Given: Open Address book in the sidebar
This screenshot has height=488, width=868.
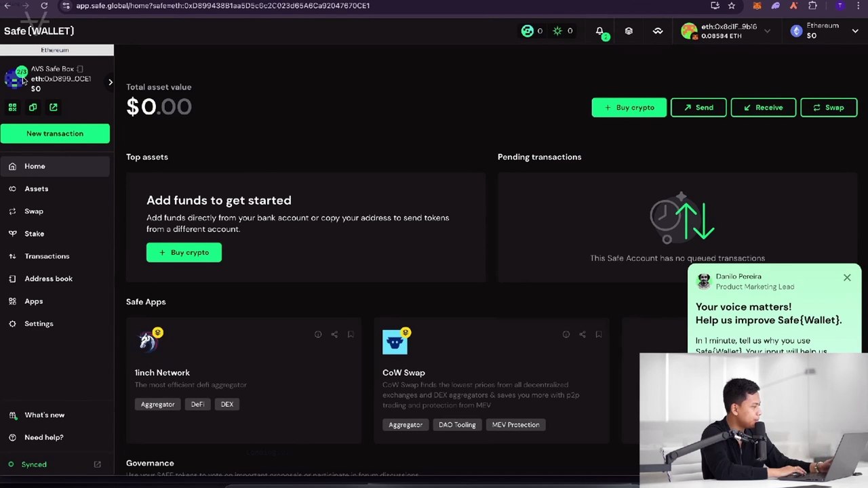Looking at the screenshot, I should (x=55, y=279).
